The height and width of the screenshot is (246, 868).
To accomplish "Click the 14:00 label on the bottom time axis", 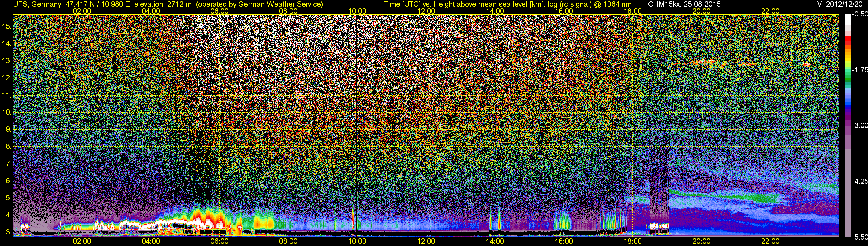I will (495, 241).
